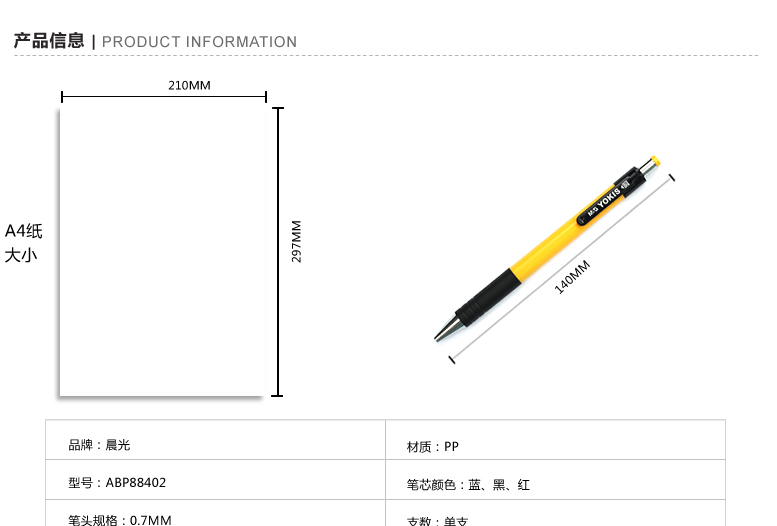Click the A4纸大小 label

coord(23,243)
